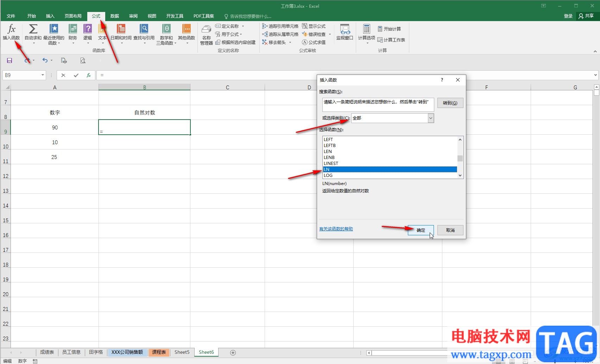Click the function list scrollbar down arrow
This screenshot has width=600, height=364.
point(460,175)
